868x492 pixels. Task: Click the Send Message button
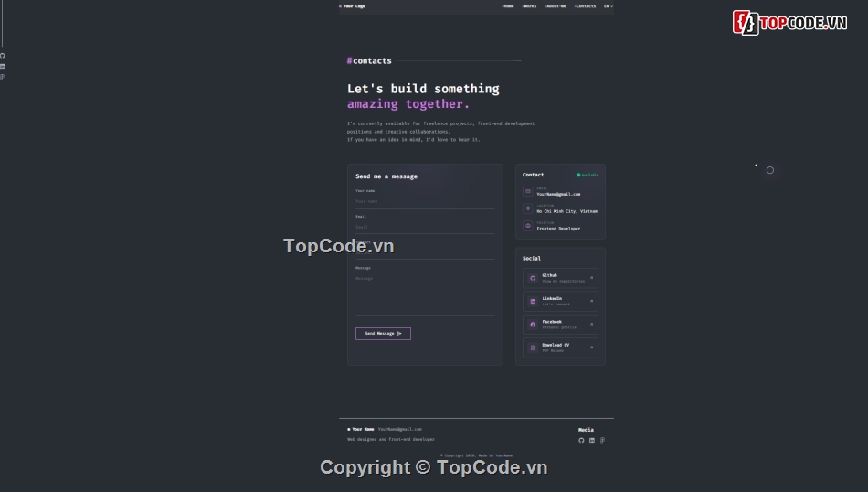click(383, 334)
